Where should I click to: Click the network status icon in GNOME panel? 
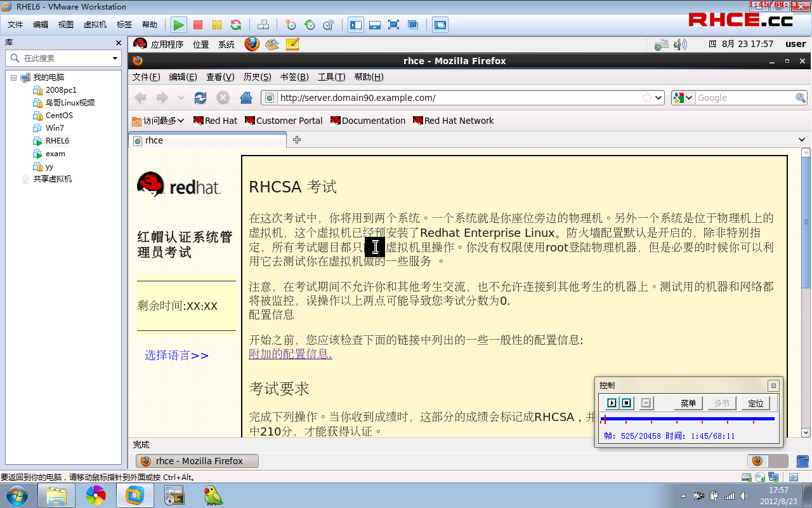tap(662, 44)
